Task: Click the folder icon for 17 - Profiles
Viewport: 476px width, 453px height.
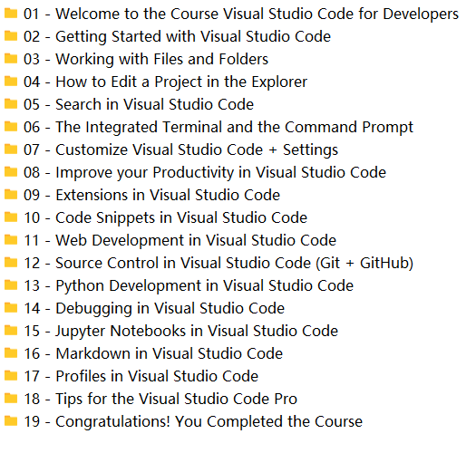Action: [x=11, y=376]
